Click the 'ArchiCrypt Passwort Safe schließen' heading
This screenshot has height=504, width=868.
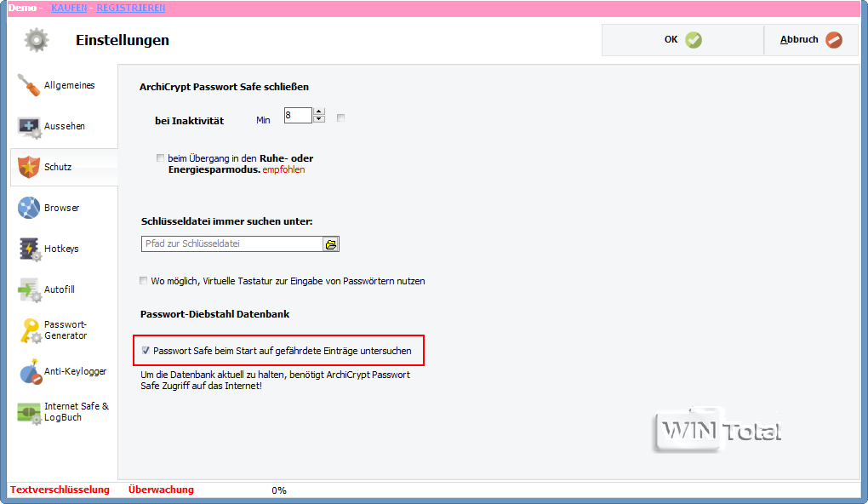tap(224, 87)
